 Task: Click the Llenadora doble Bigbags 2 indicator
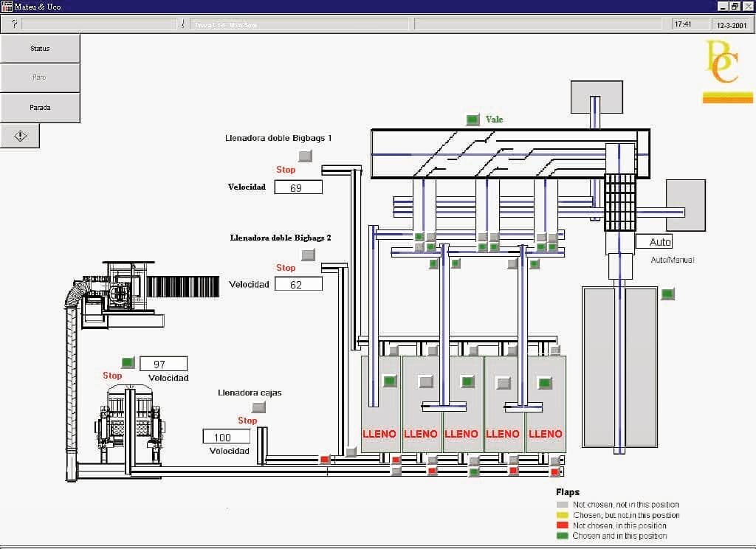click(308, 255)
